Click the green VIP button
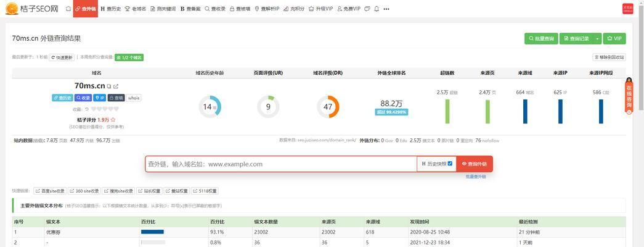644x247 pixels. [614, 39]
